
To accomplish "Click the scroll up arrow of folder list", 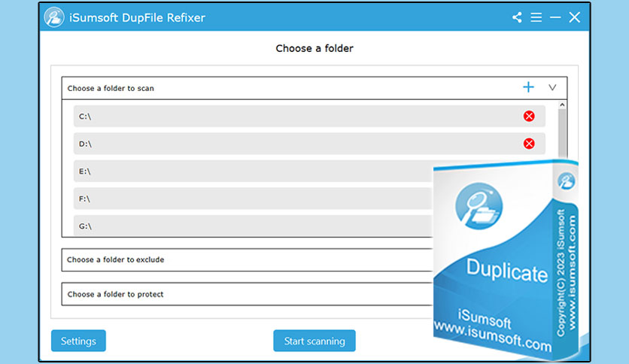I will click(562, 105).
